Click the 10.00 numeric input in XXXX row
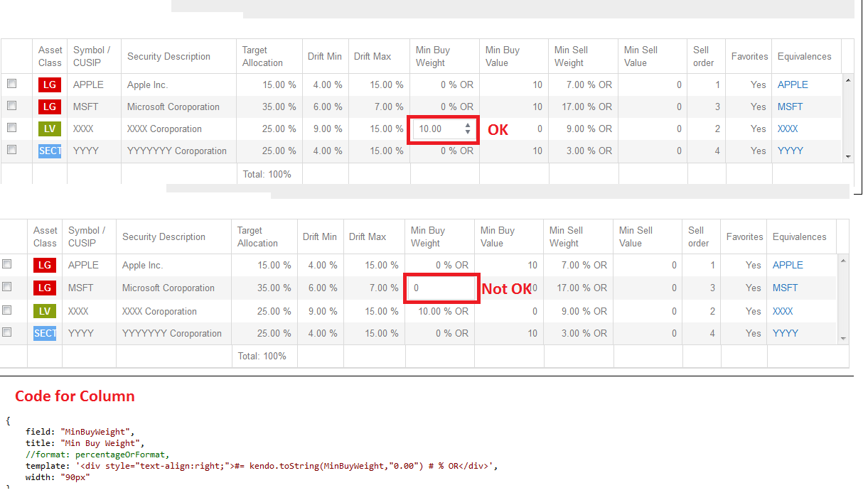The image size is (868, 495). point(438,129)
